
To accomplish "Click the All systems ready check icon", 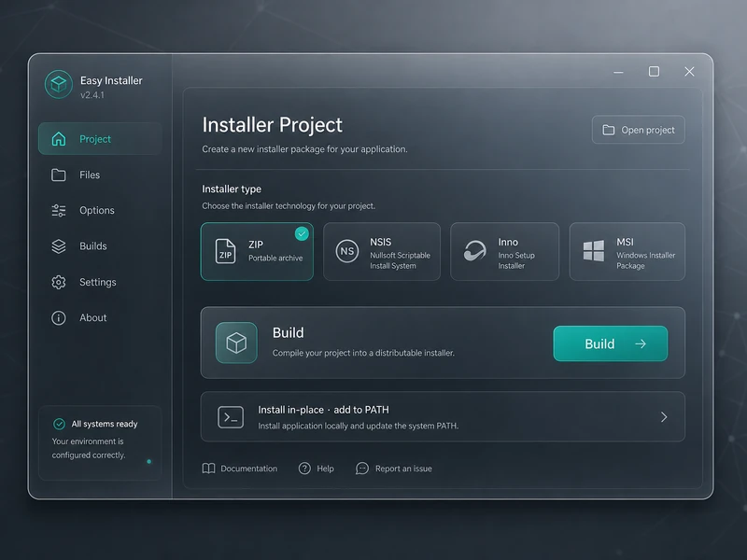I will pyautogui.click(x=59, y=424).
